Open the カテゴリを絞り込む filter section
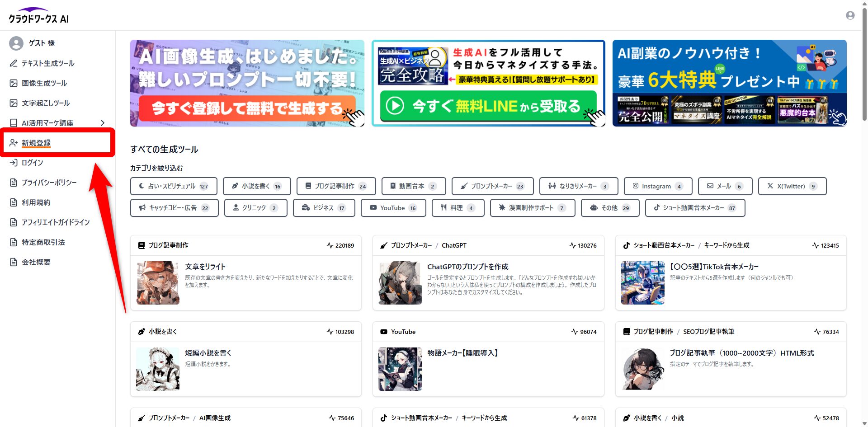 tap(156, 168)
